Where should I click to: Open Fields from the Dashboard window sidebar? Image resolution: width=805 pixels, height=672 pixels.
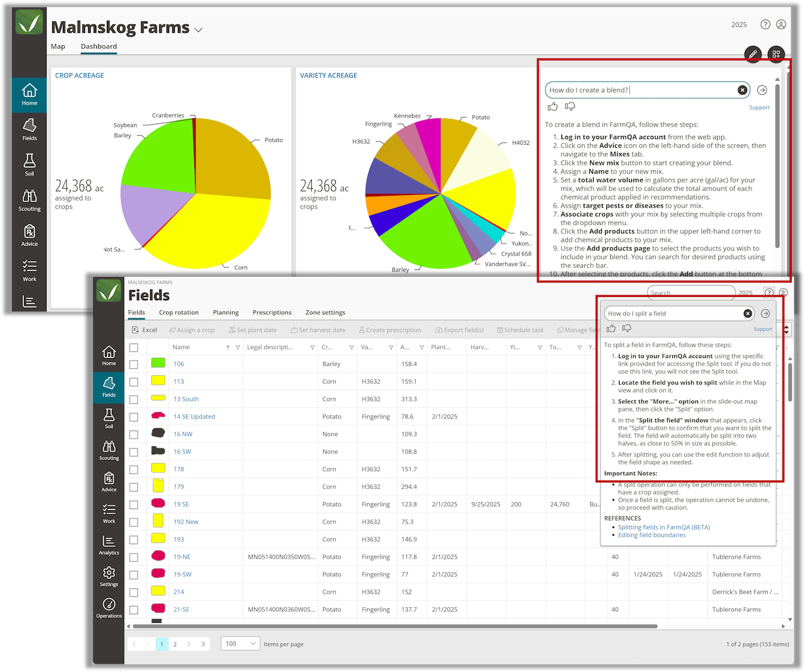30,130
